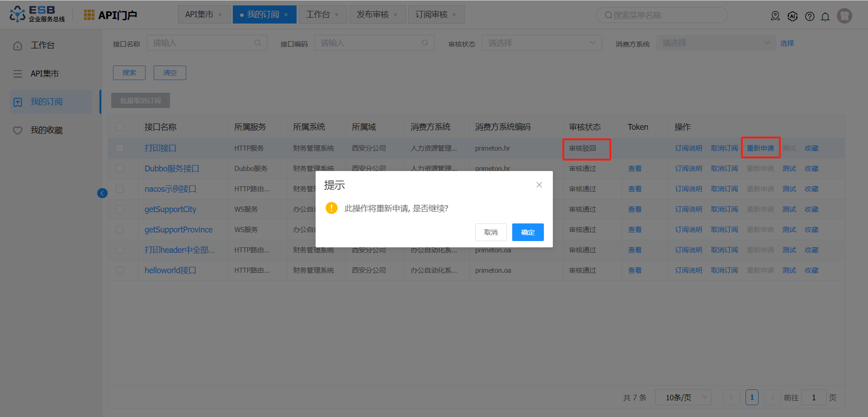
Task: Click the user avatar in top right
Action: coord(844,16)
